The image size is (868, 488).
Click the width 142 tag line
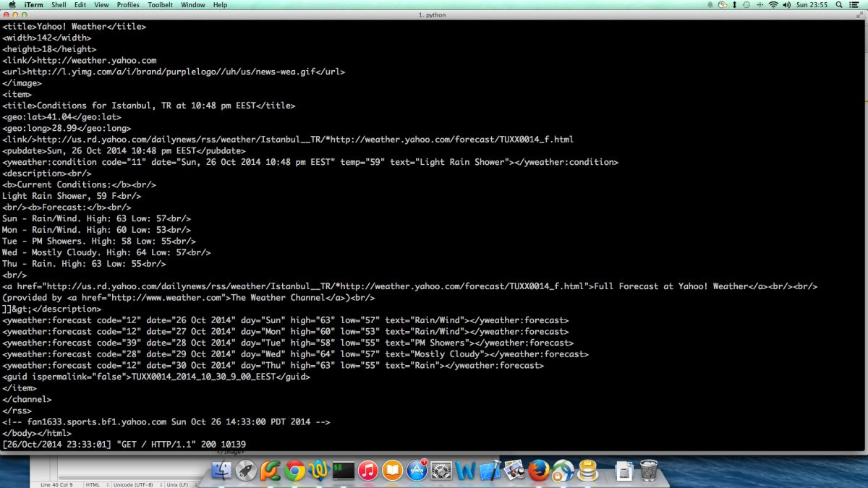pos(47,38)
